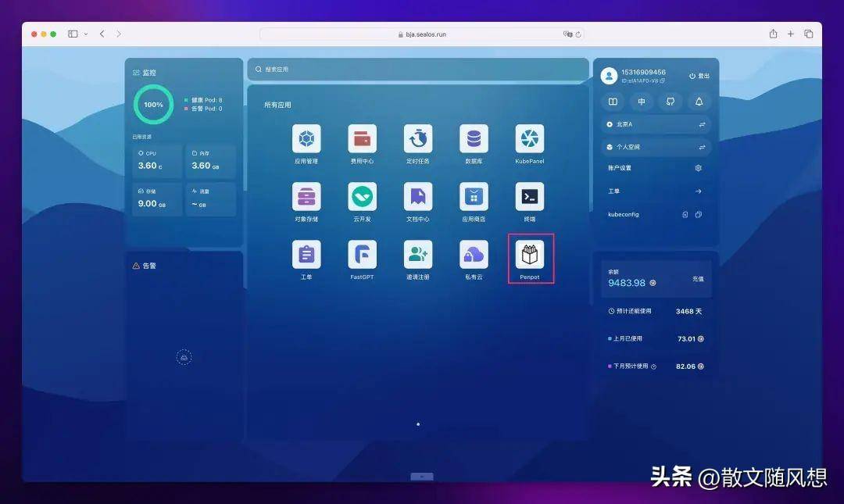Open the 邀请注册 app
844x504 pixels.
(417, 254)
